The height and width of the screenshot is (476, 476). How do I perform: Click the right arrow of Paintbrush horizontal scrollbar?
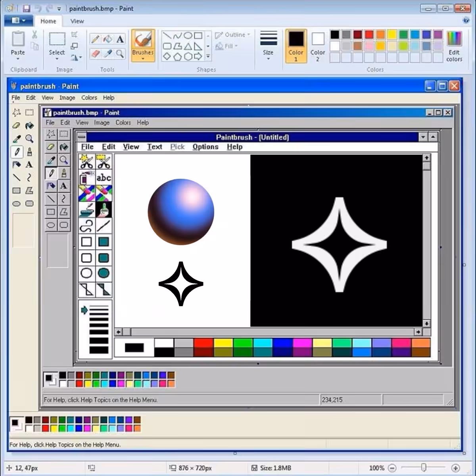418,332
